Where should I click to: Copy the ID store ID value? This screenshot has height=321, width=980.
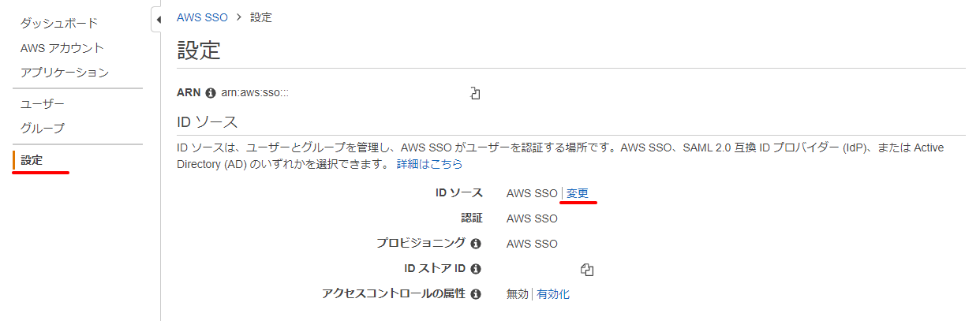point(586,270)
